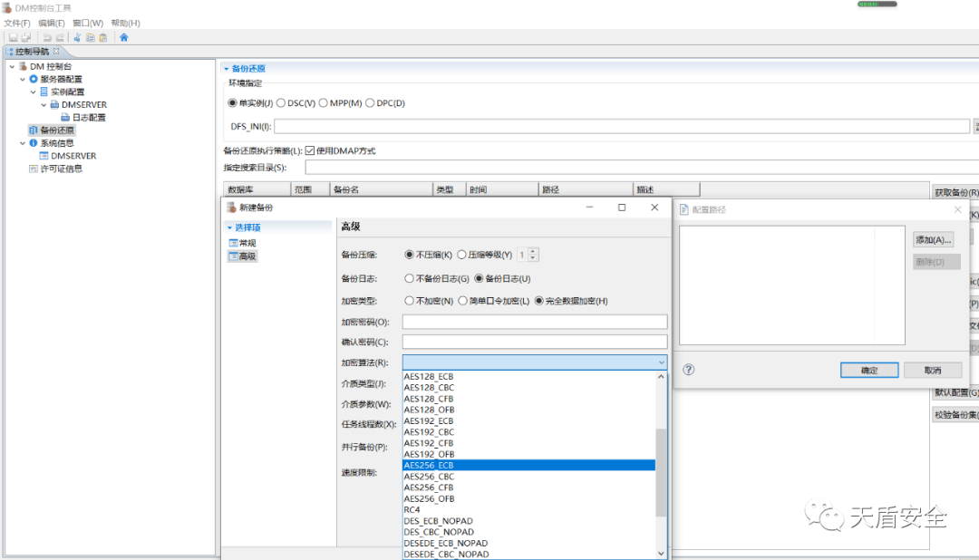Click the Save icon in the toolbar

[13, 37]
